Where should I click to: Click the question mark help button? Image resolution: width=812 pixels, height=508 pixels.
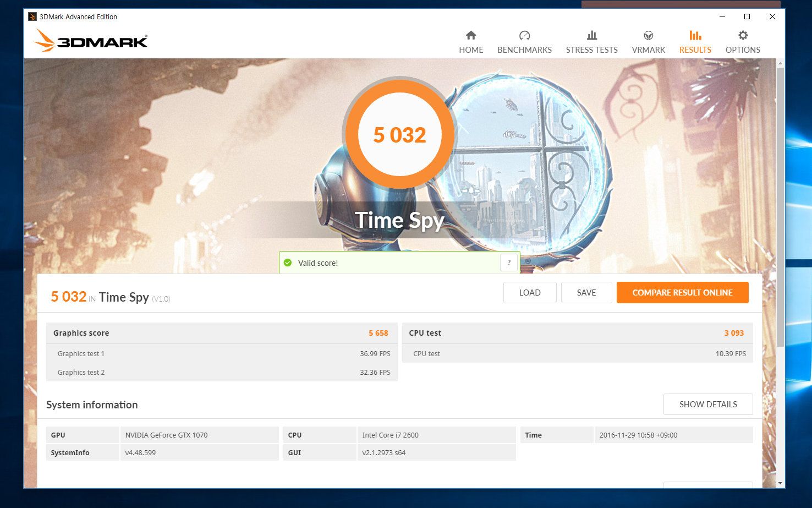(509, 263)
